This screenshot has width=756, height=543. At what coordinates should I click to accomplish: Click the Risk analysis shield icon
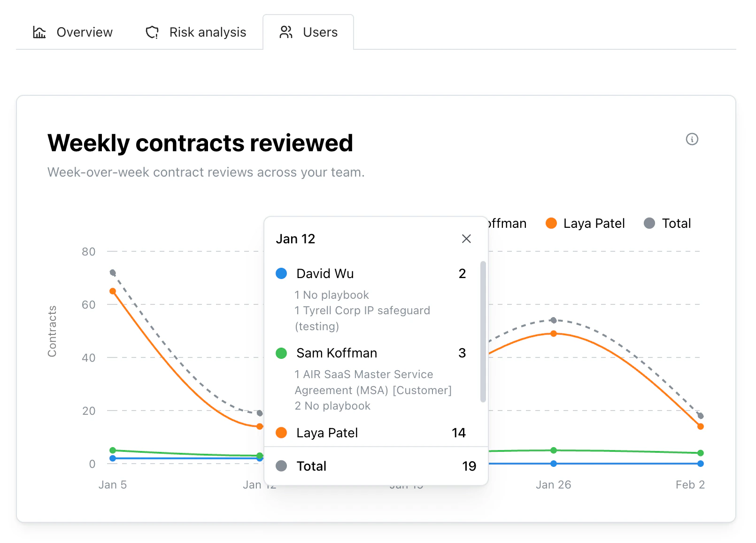151,32
